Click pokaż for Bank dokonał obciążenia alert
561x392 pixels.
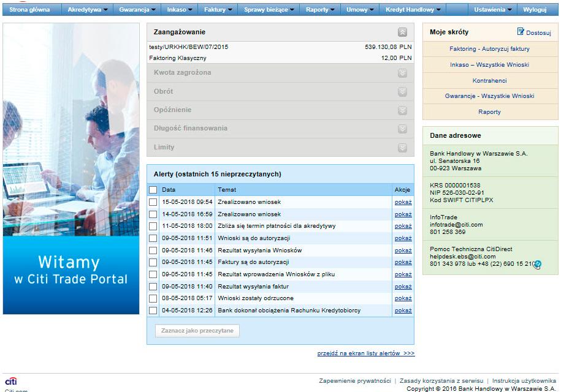click(x=403, y=311)
